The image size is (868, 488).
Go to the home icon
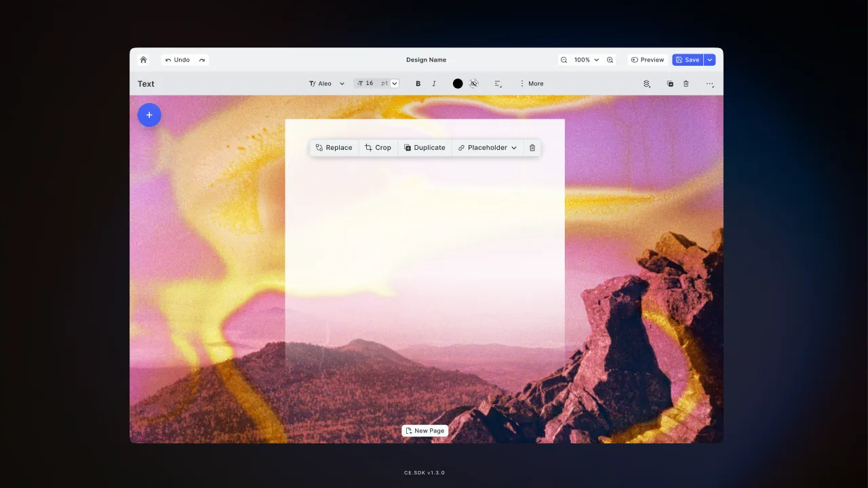click(143, 60)
